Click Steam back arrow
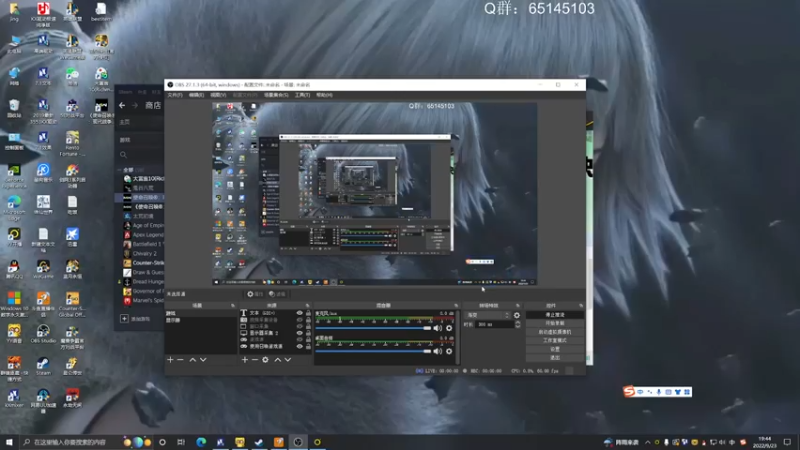 (122, 105)
